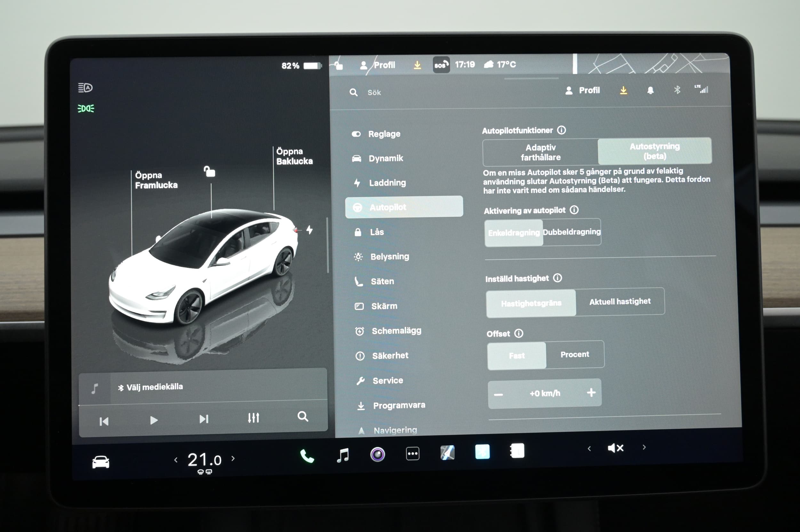Tap info icon next to Autopilotfunktioner
Viewport: 800px width, 532px height.
pyautogui.click(x=561, y=130)
